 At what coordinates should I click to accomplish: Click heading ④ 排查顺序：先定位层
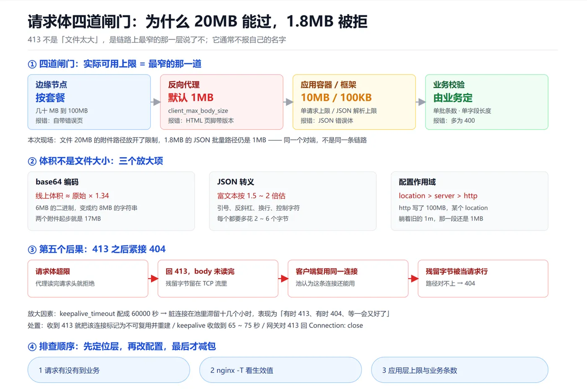pos(122,346)
